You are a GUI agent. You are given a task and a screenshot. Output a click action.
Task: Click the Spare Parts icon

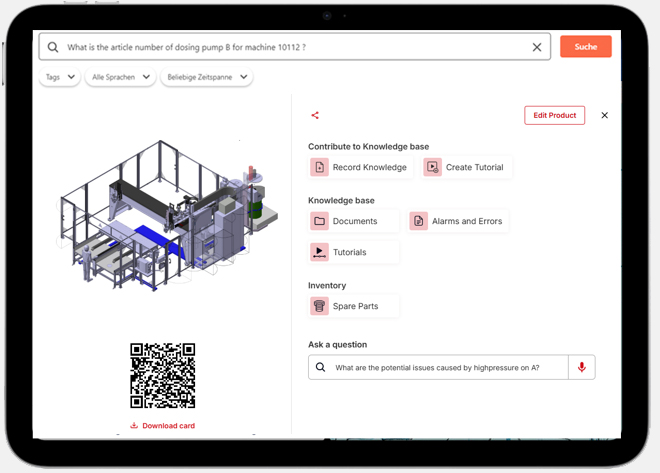click(320, 306)
